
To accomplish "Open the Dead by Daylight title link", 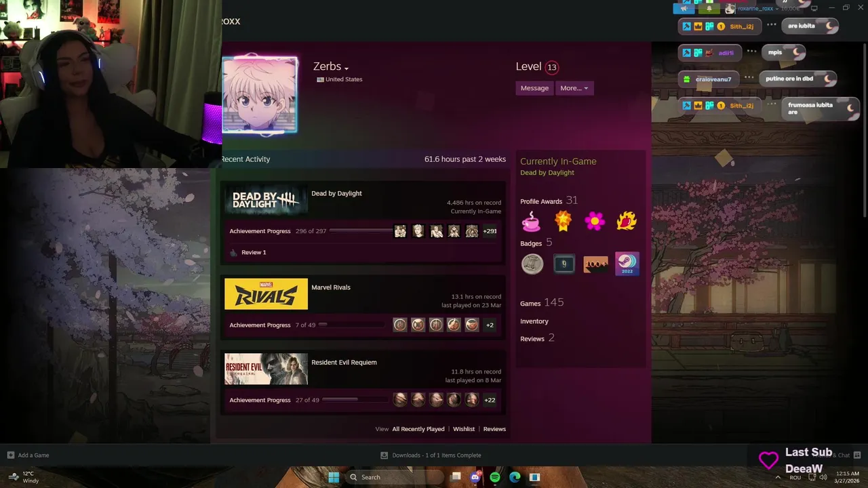I will pos(336,193).
